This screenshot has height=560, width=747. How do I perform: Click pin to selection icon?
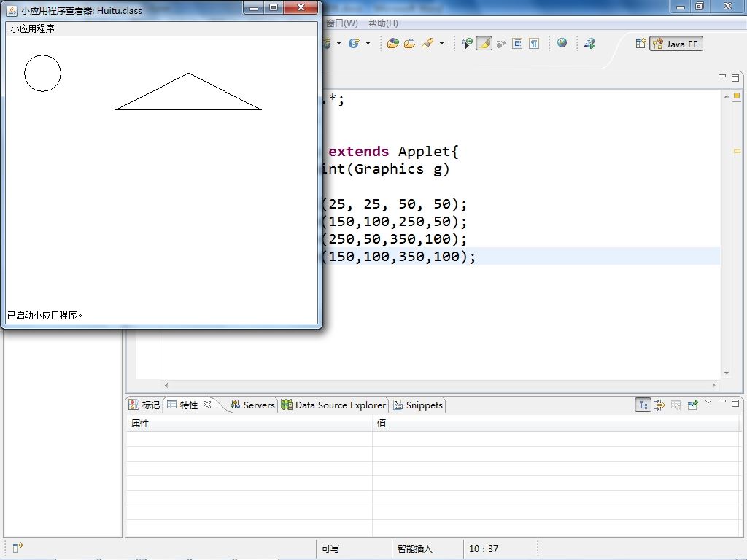click(693, 405)
